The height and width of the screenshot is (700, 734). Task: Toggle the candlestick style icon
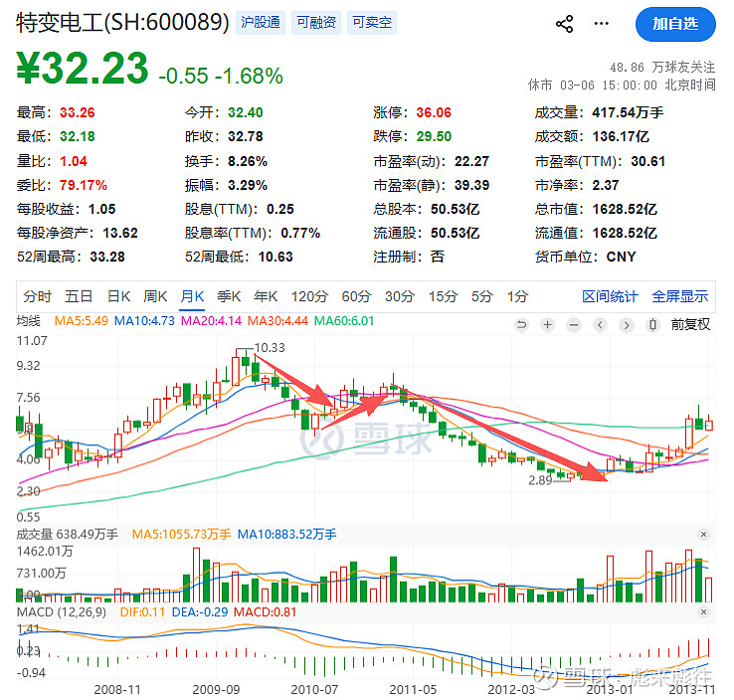click(x=652, y=324)
